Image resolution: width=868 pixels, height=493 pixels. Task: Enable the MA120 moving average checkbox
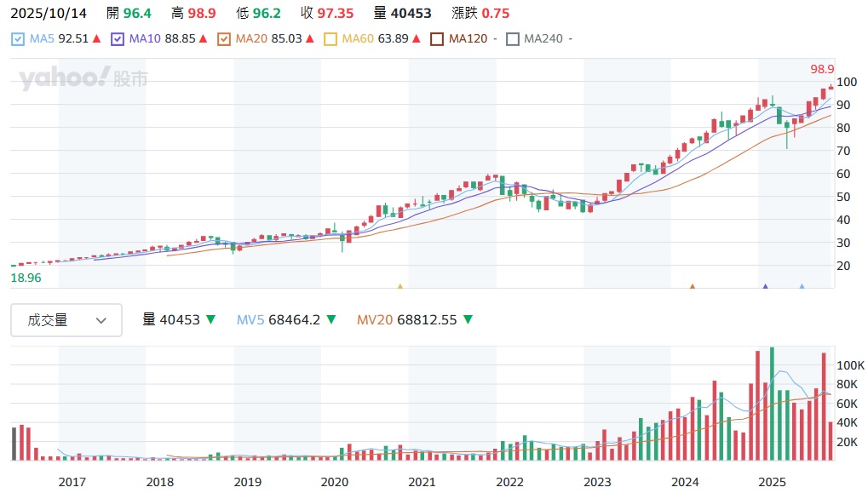[x=437, y=39]
